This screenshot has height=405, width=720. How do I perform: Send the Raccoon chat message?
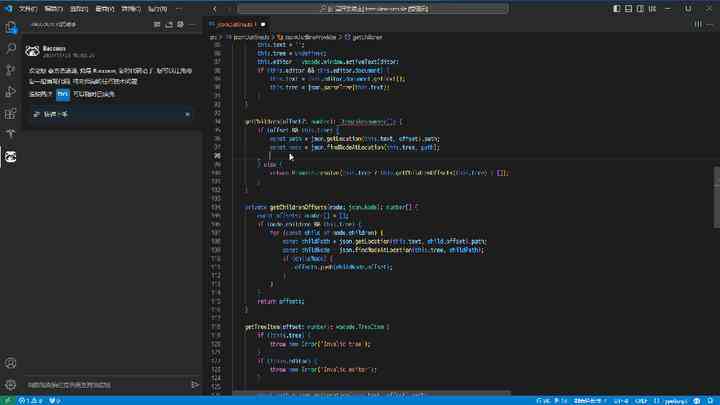(x=195, y=384)
